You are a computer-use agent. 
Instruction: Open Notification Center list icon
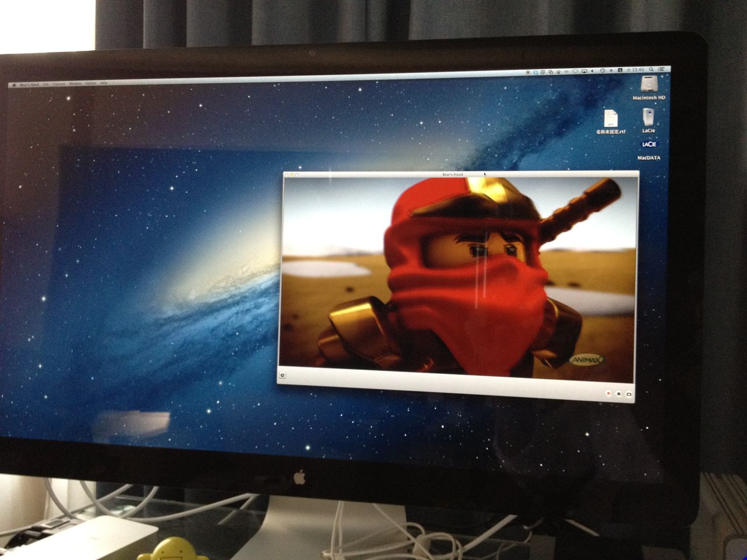tap(661, 69)
